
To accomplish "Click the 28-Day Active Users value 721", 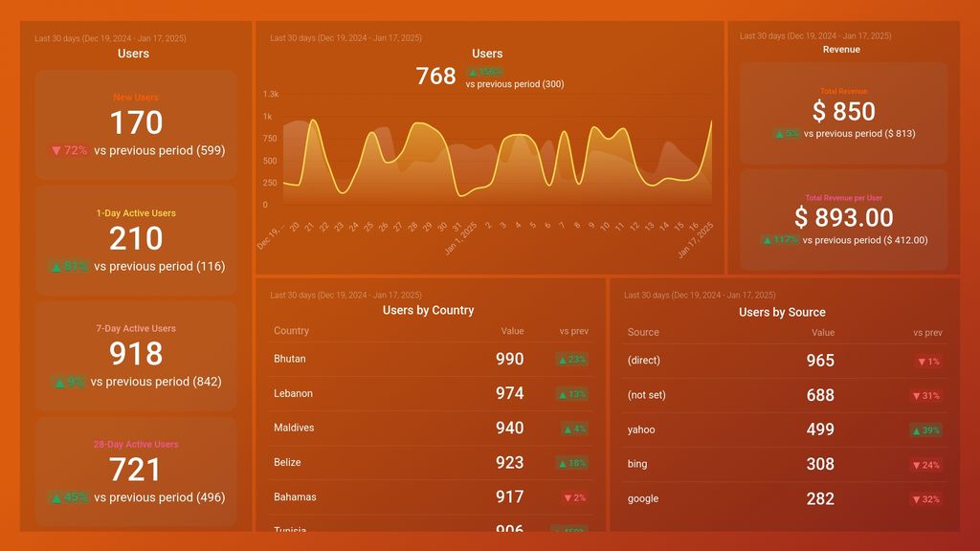I will pos(135,469).
